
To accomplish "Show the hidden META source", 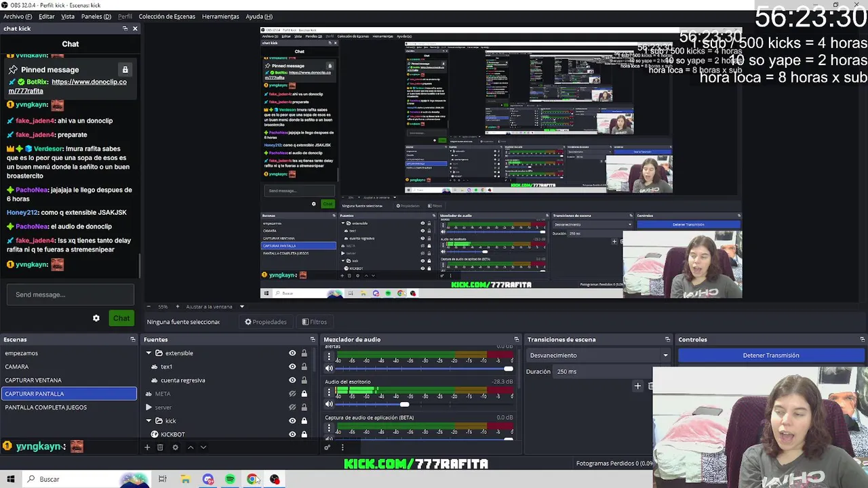I will click(292, 394).
